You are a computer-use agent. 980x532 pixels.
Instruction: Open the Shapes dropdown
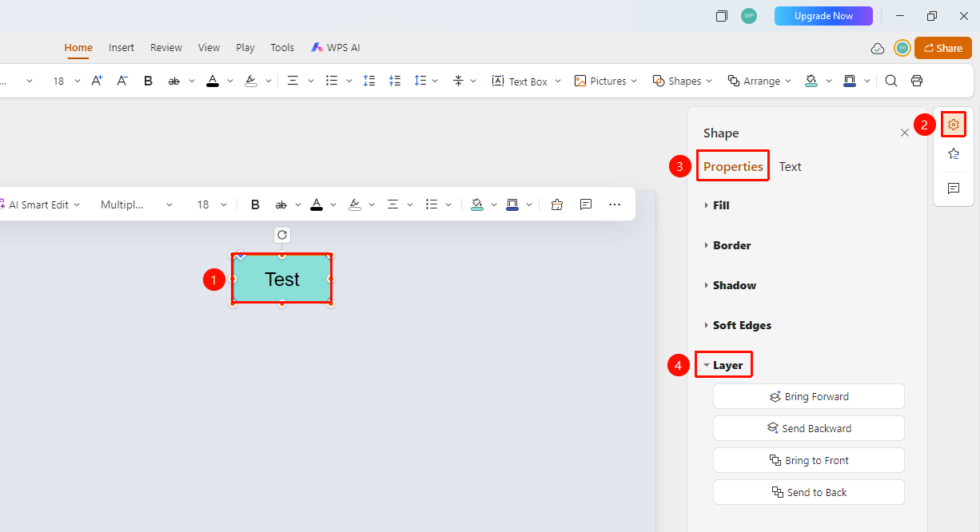tap(682, 81)
